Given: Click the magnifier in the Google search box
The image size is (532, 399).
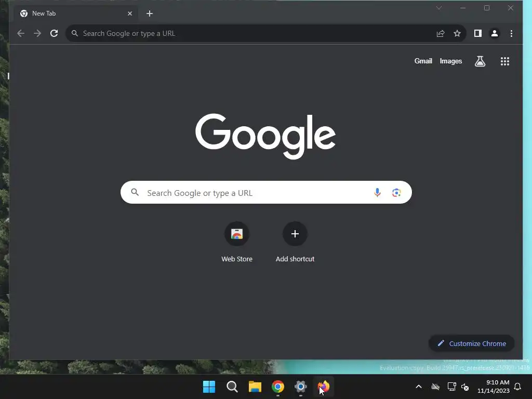Looking at the screenshot, I should tap(135, 192).
